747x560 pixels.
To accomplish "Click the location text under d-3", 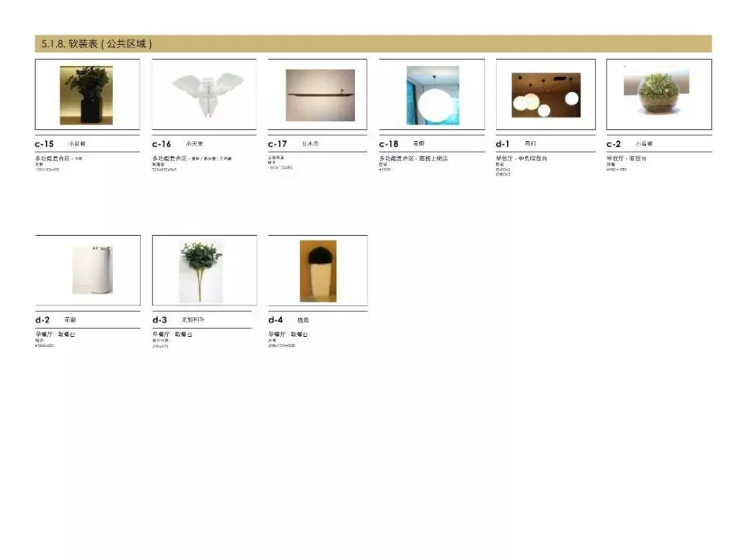I will point(173,335).
